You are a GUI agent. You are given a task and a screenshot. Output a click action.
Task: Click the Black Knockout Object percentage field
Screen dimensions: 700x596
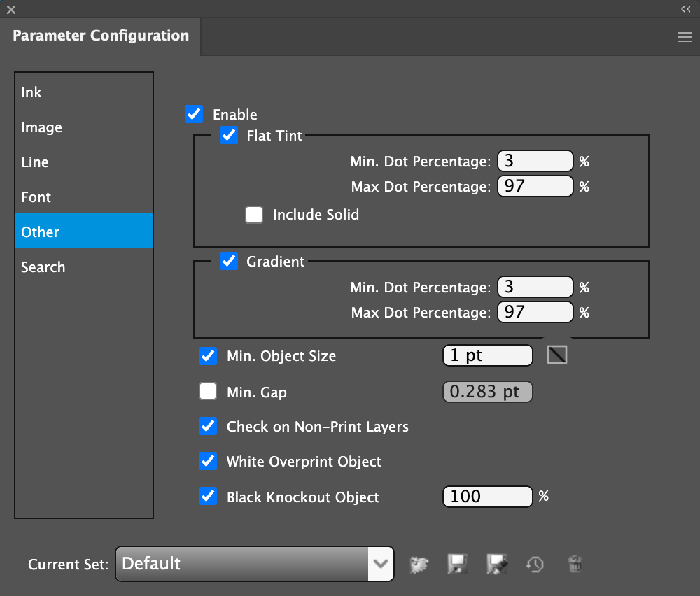487,497
